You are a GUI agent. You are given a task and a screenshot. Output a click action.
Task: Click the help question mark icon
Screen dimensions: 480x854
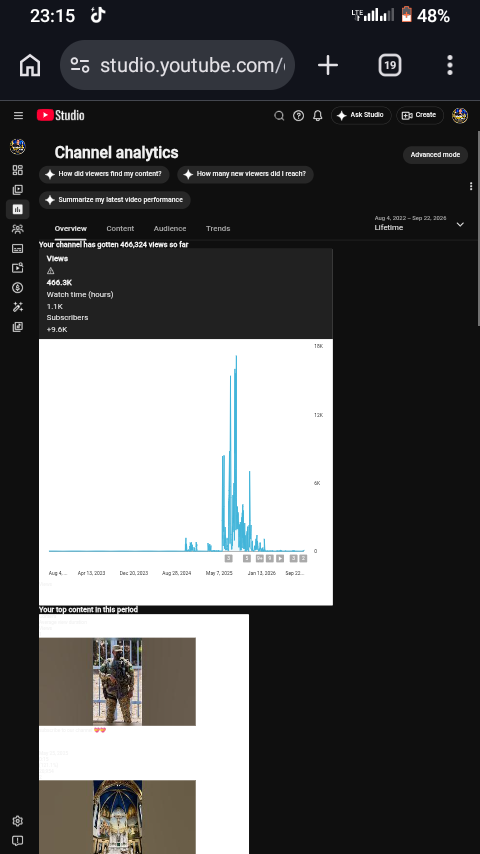[x=299, y=115]
